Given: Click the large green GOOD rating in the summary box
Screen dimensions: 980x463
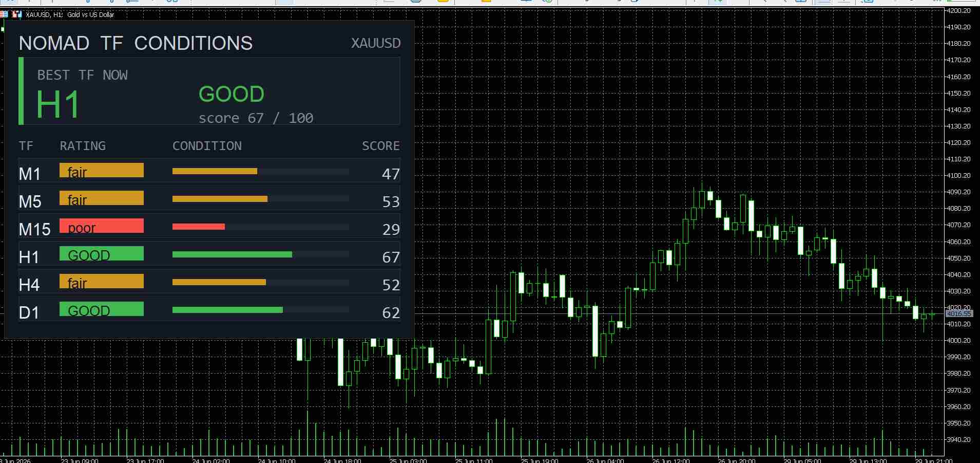Looking at the screenshot, I should [x=232, y=94].
